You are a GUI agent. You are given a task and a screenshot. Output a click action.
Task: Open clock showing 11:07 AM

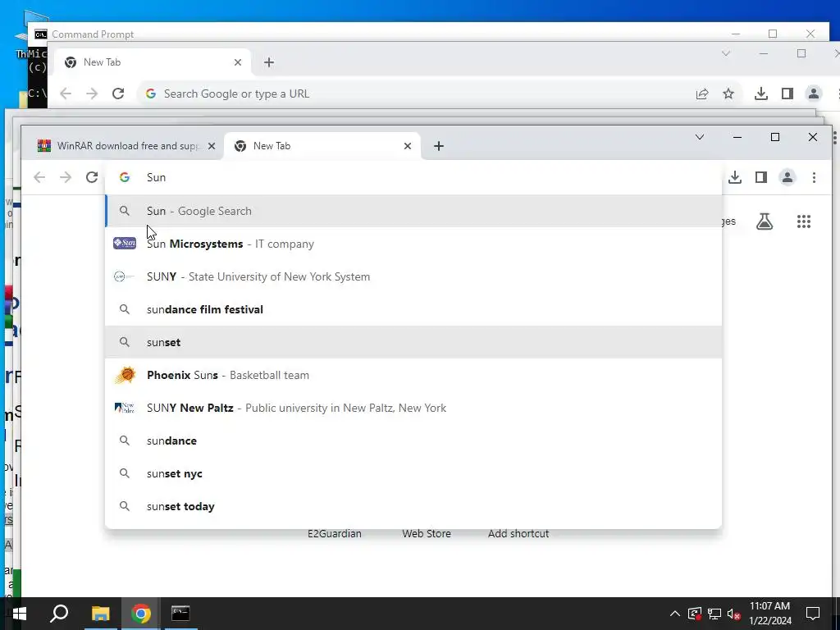pyautogui.click(x=769, y=614)
